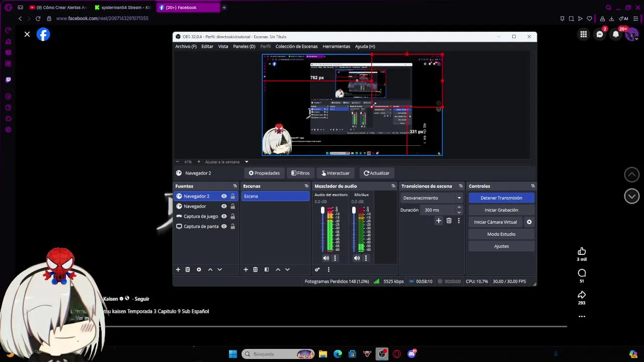Hide the Captura de juego source
644x362 pixels.
pyautogui.click(x=224, y=216)
